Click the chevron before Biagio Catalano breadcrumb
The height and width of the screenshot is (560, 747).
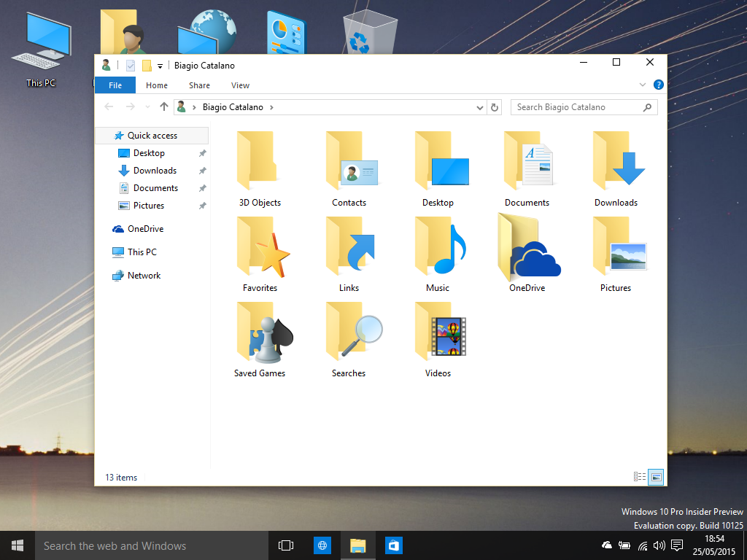194,107
